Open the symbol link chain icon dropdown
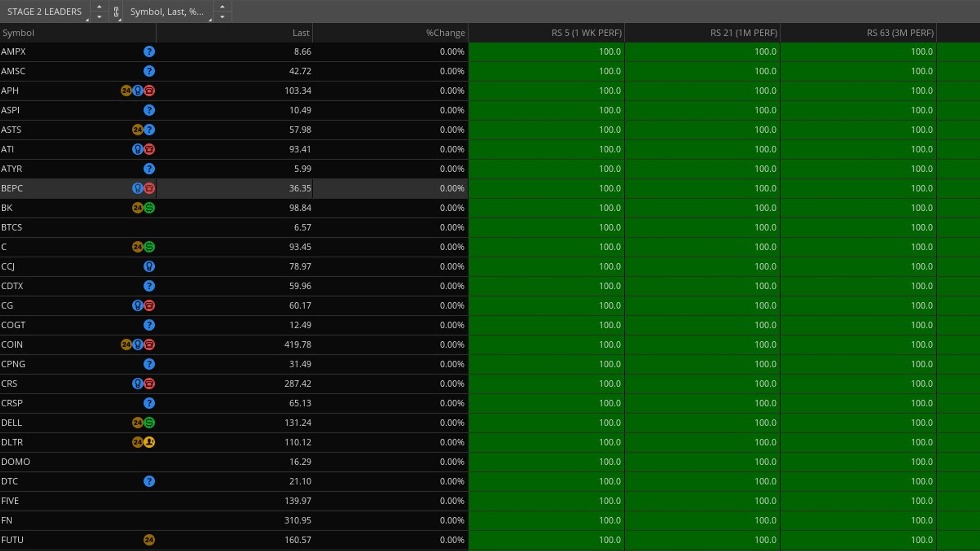Screen dimensions: 980x551 (116, 11)
